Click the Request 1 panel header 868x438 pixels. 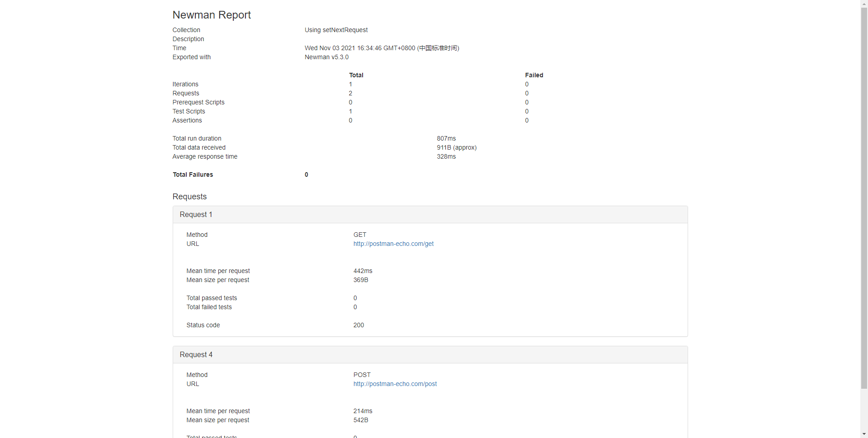(430, 215)
